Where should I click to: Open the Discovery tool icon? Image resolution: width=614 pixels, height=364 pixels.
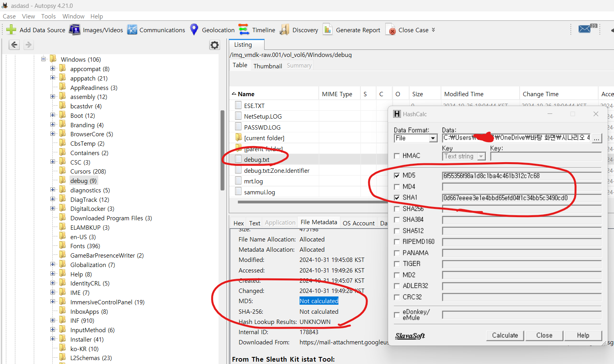284,30
